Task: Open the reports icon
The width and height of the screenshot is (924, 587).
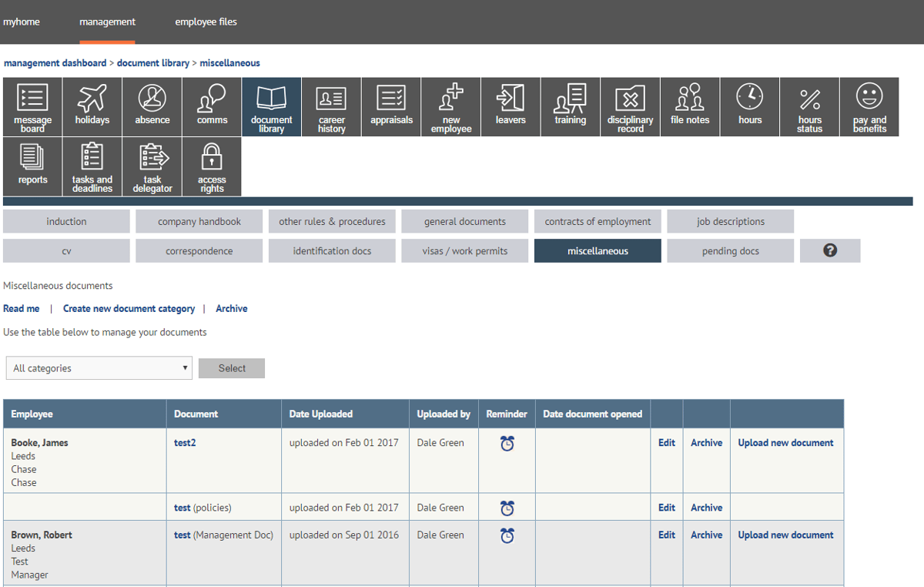Action: [x=32, y=166]
